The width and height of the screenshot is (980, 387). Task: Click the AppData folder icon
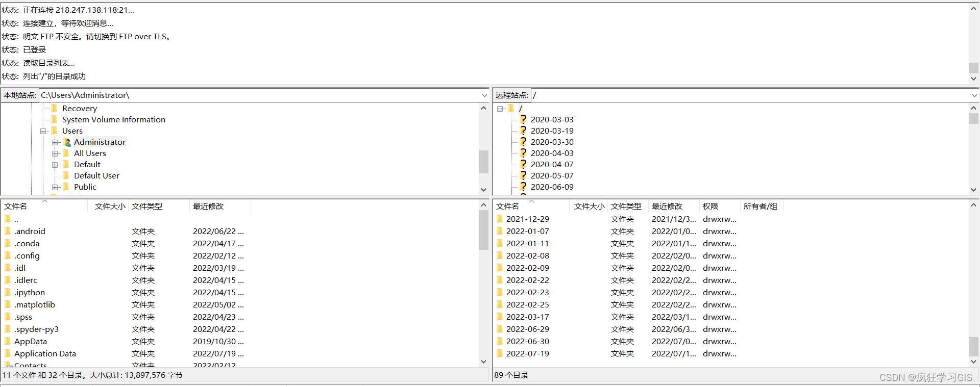coord(8,341)
